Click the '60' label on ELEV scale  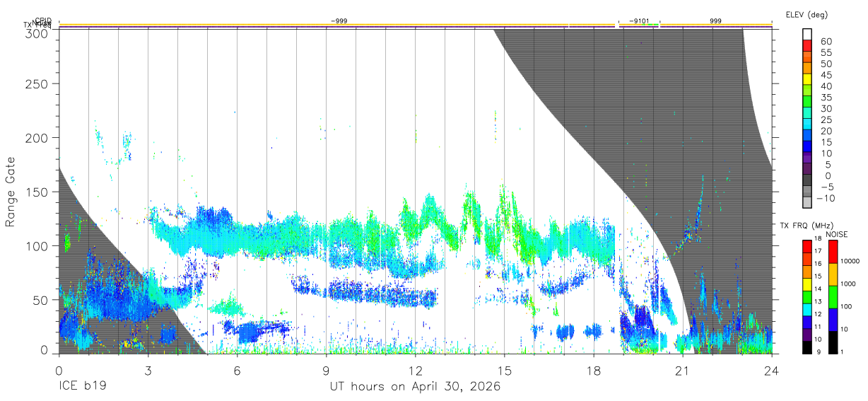825,41
